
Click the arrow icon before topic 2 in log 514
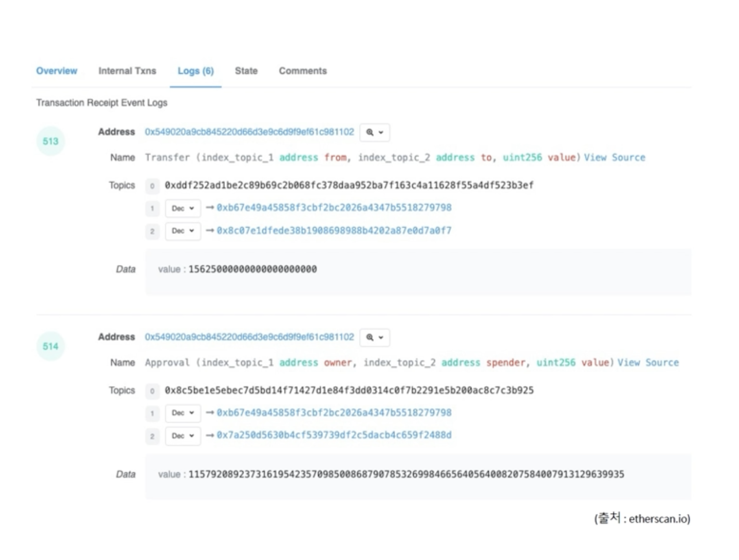pyautogui.click(x=211, y=435)
